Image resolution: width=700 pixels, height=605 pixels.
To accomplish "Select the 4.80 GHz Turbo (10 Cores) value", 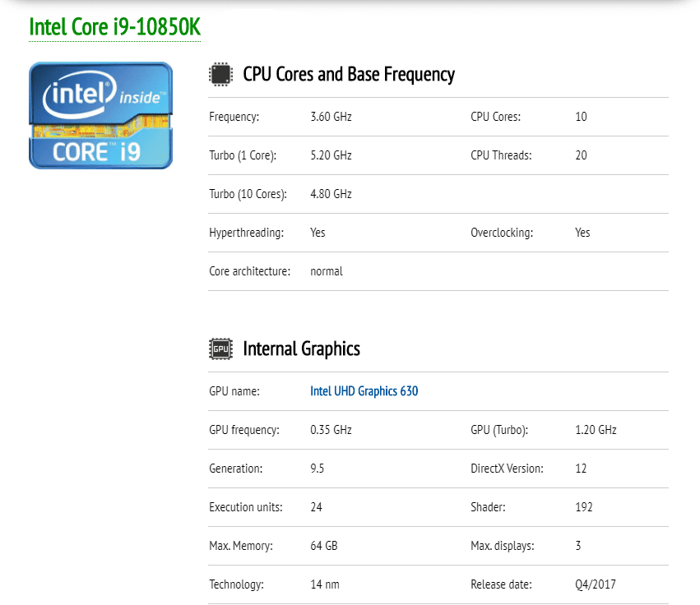I will [x=331, y=194].
